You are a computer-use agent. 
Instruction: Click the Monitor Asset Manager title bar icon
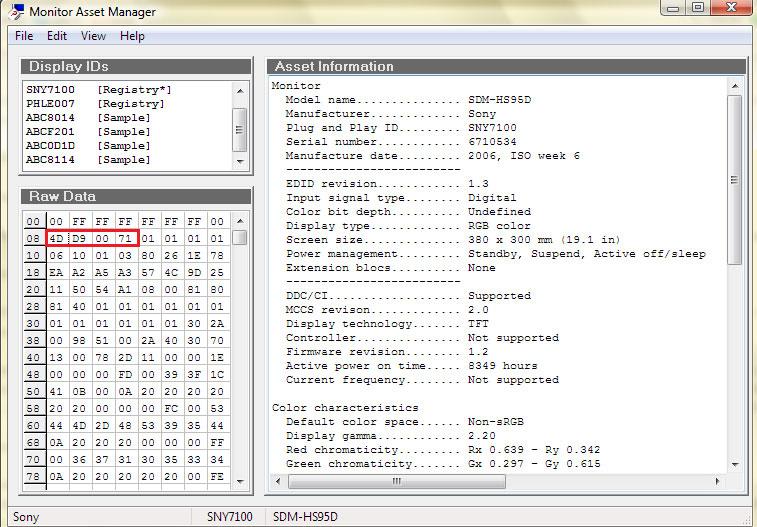click(x=16, y=12)
